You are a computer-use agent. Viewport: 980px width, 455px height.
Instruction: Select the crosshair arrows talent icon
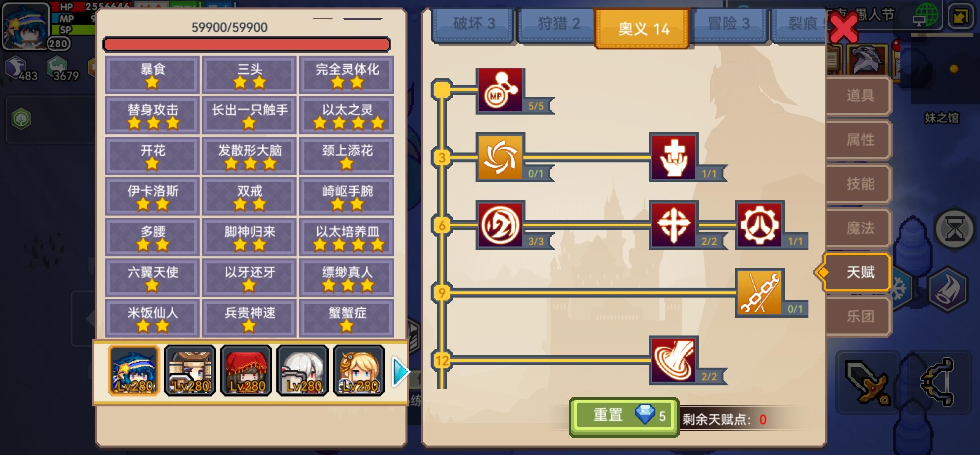673,225
